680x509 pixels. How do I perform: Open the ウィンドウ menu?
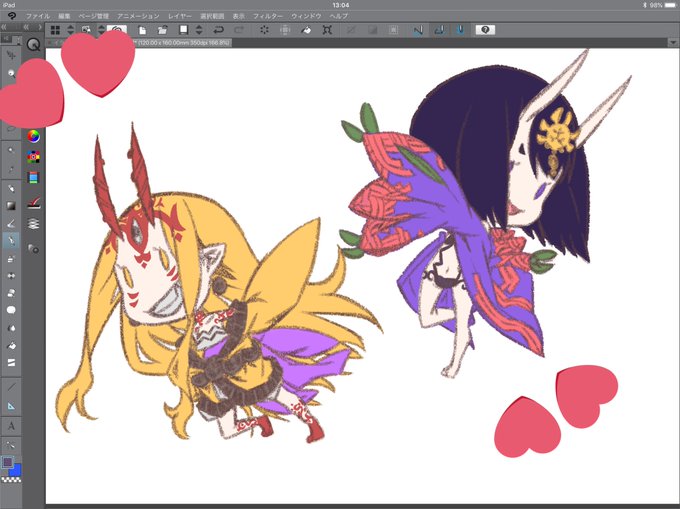point(306,16)
